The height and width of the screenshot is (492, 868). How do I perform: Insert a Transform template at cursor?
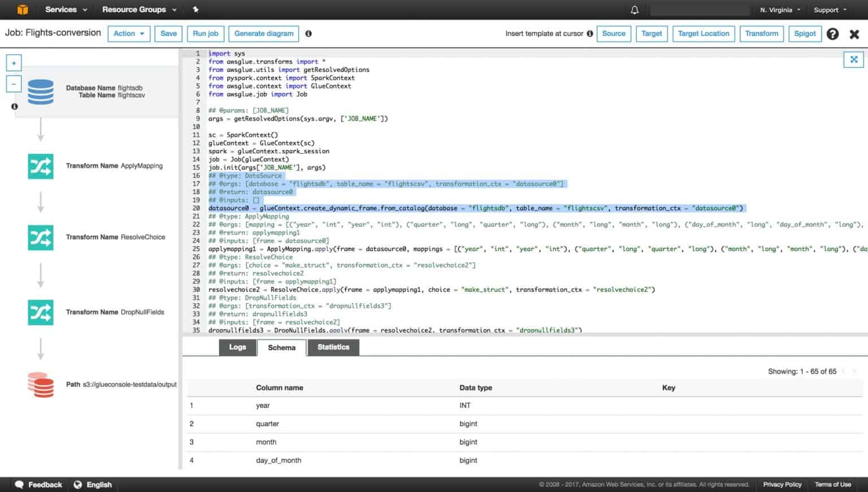(761, 33)
